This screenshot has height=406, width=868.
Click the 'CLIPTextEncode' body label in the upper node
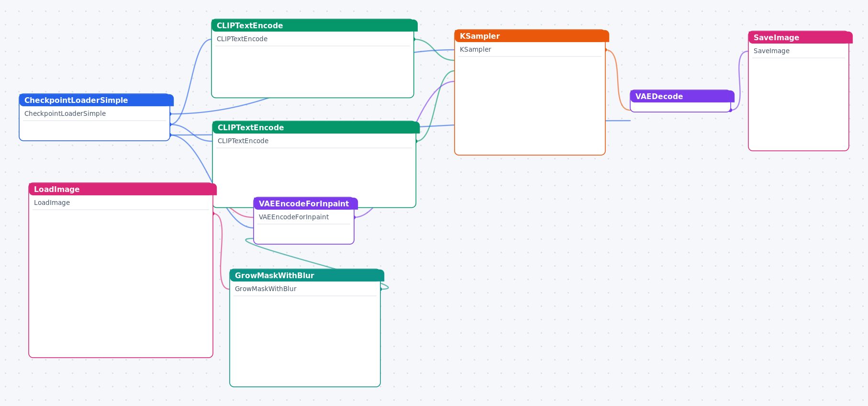(x=242, y=39)
